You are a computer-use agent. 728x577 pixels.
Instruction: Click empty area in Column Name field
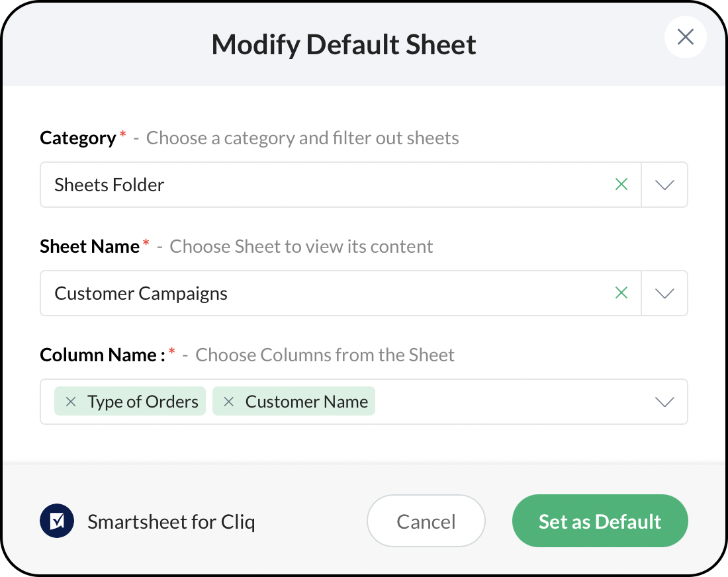(x=510, y=402)
